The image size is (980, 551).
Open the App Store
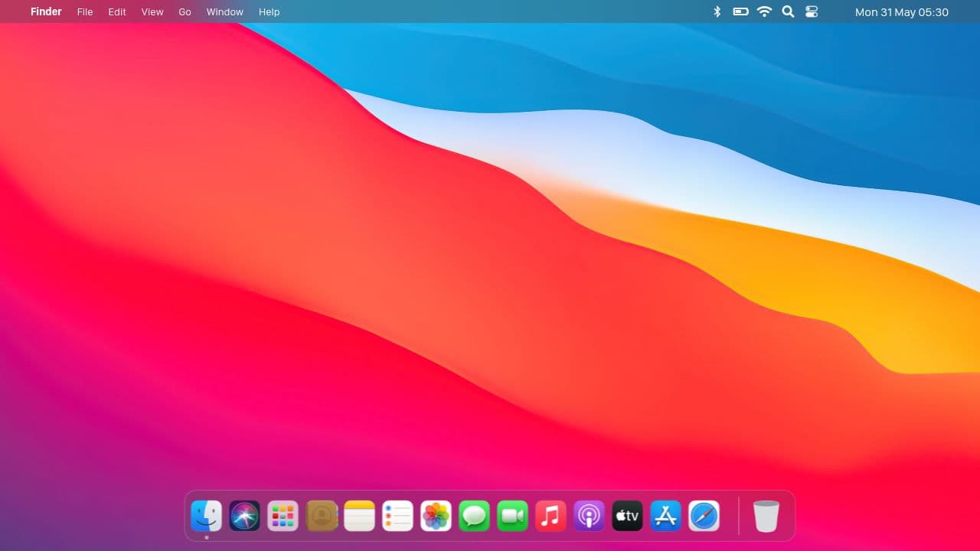point(666,516)
